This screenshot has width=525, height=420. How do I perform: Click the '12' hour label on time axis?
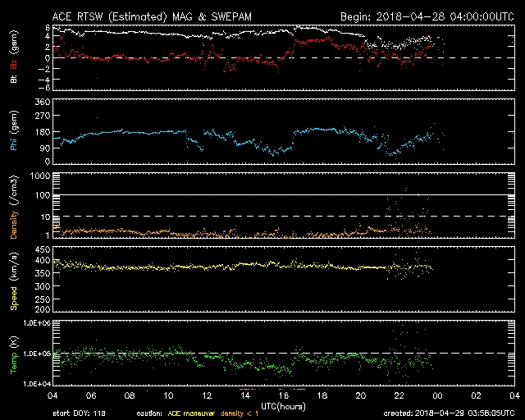click(x=207, y=395)
